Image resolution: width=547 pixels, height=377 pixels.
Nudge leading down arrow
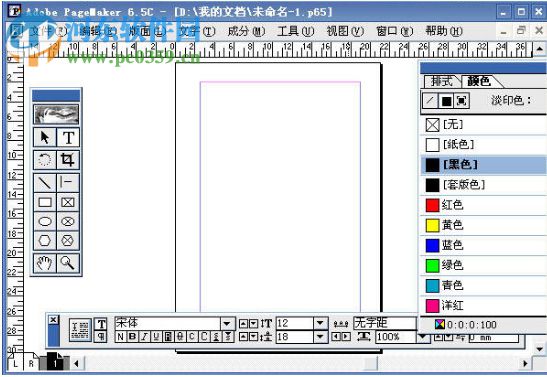pyautogui.click(x=253, y=337)
